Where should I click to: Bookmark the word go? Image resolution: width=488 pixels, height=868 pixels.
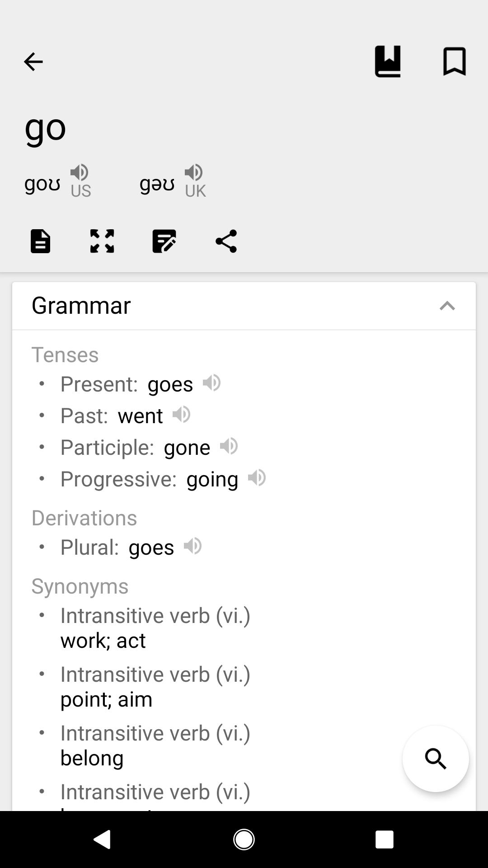coord(454,61)
